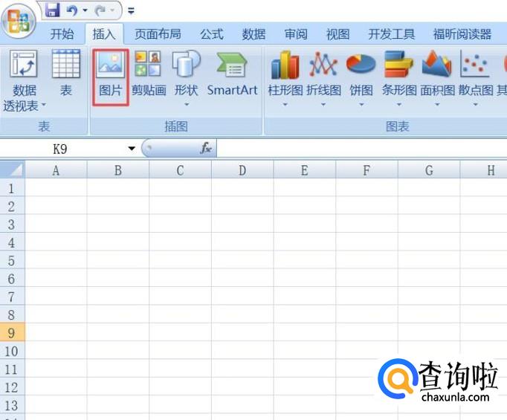Open the Clip Art (剪贴画) pane
507x420 pixels.
148,76
